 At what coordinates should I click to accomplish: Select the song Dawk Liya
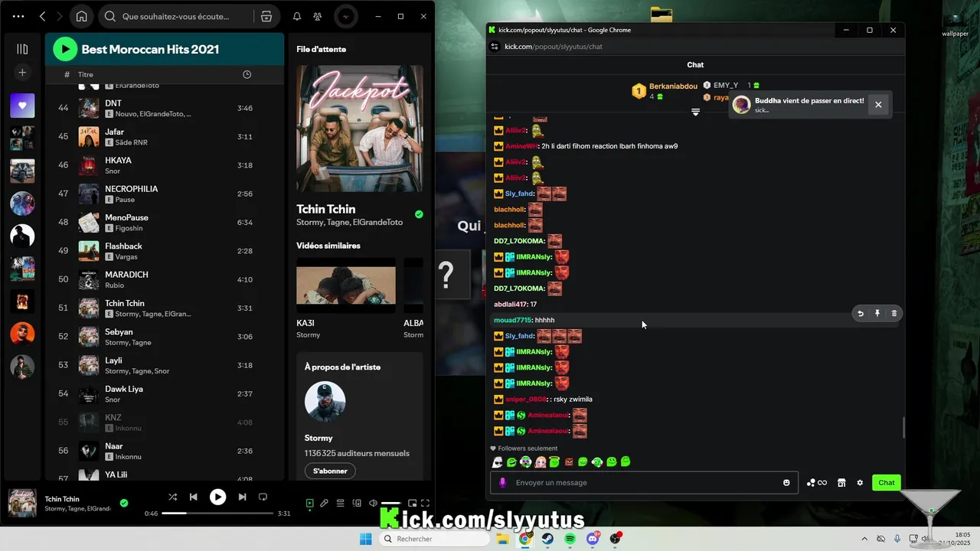point(124,389)
